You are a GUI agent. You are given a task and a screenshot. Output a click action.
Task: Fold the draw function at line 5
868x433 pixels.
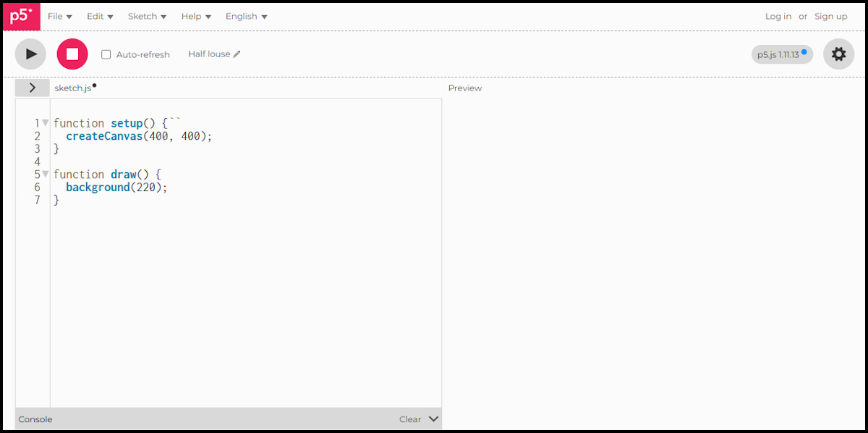[x=46, y=175]
